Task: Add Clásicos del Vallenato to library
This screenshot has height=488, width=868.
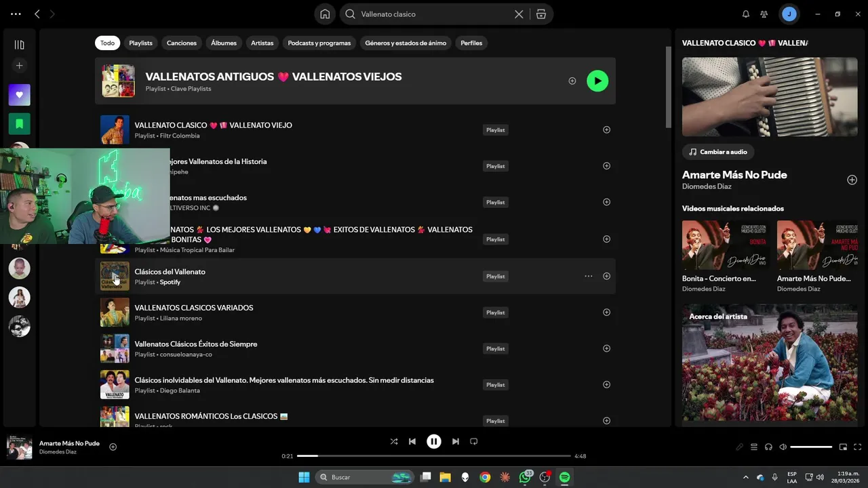Action: (x=606, y=276)
